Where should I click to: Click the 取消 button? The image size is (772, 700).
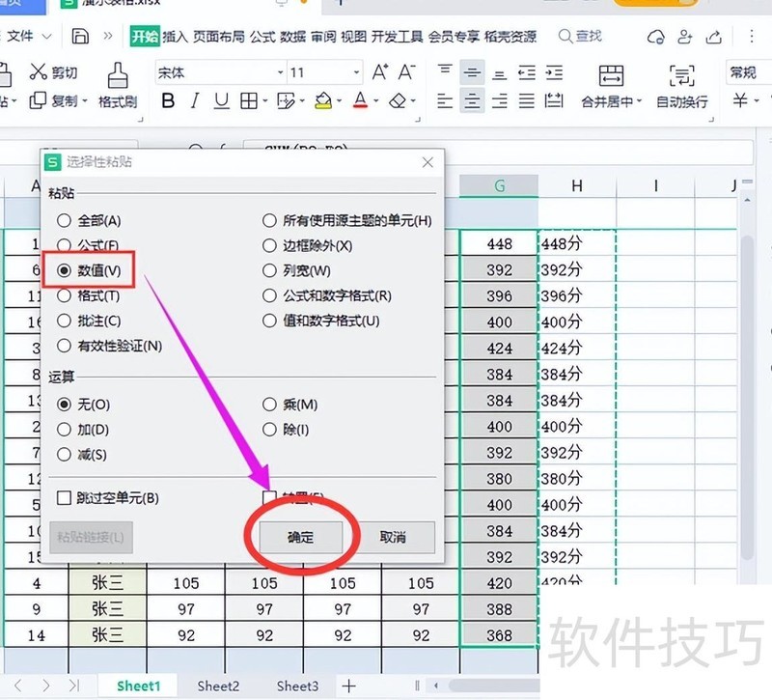coord(392,538)
